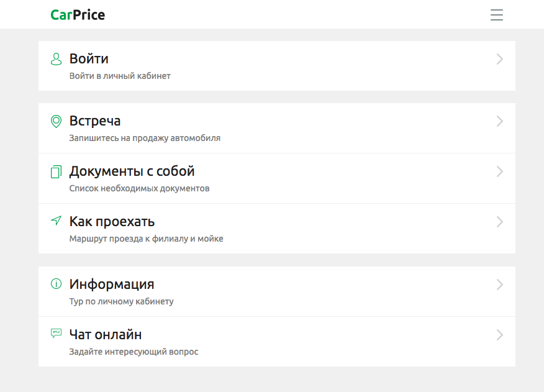Click the user profile icon beside Войти
544x392 pixels.
57,59
